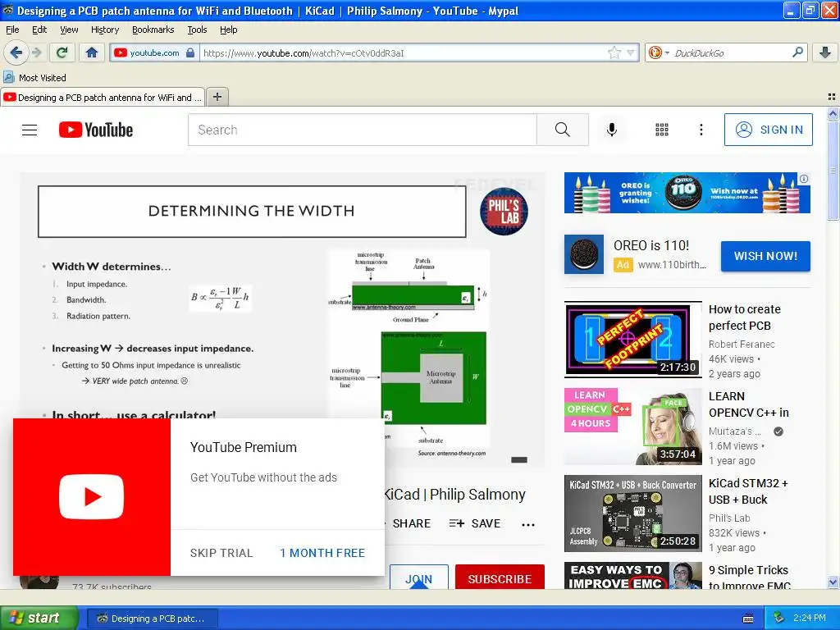Click the YouTube logo
This screenshot has height=630, width=840.
[x=96, y=130]
